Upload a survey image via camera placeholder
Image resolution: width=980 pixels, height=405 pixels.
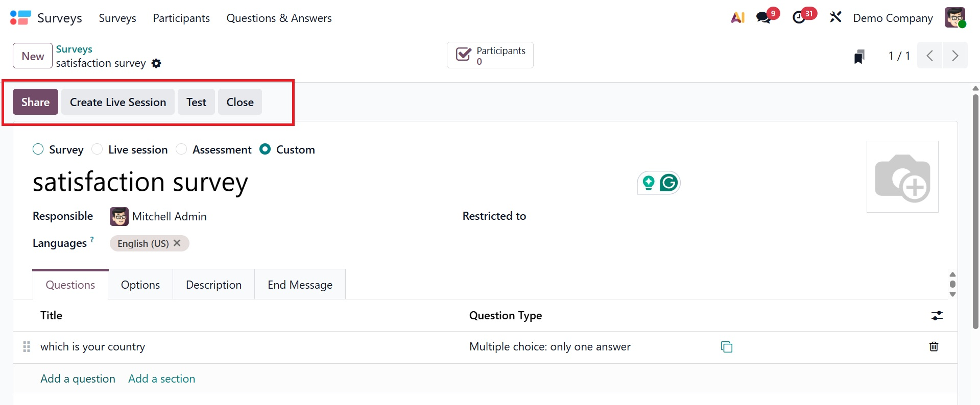[x=902, y=177]
